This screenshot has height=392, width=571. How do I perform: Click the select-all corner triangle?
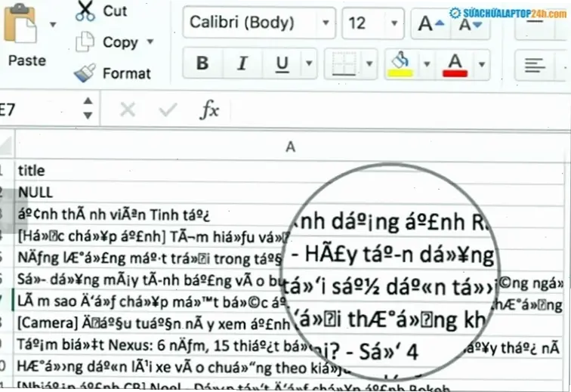click(x=8, y=146)
